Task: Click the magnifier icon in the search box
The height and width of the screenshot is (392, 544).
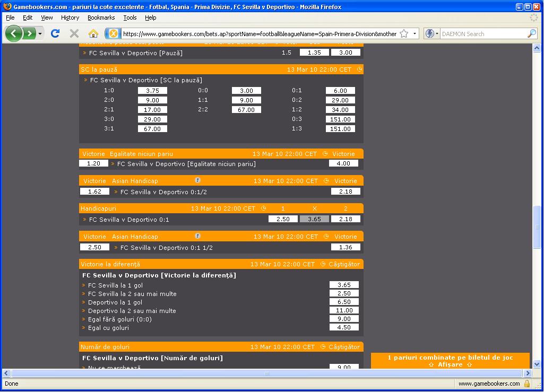Action: pyautogui.click(x=531, y=33)
